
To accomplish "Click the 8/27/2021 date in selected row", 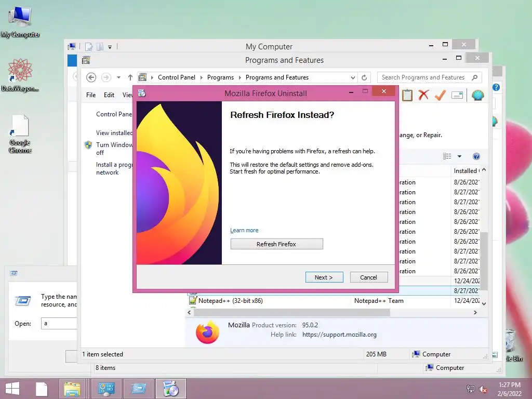I will tap(467, 291).
